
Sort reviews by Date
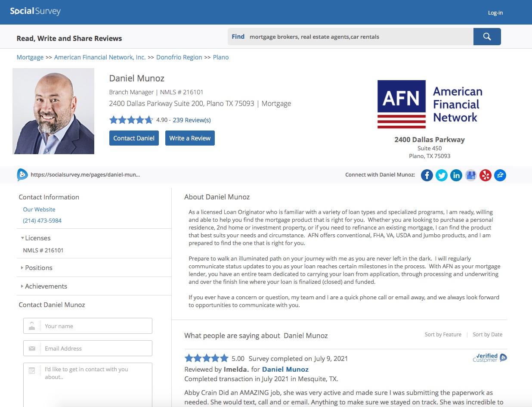click(488, 334)
